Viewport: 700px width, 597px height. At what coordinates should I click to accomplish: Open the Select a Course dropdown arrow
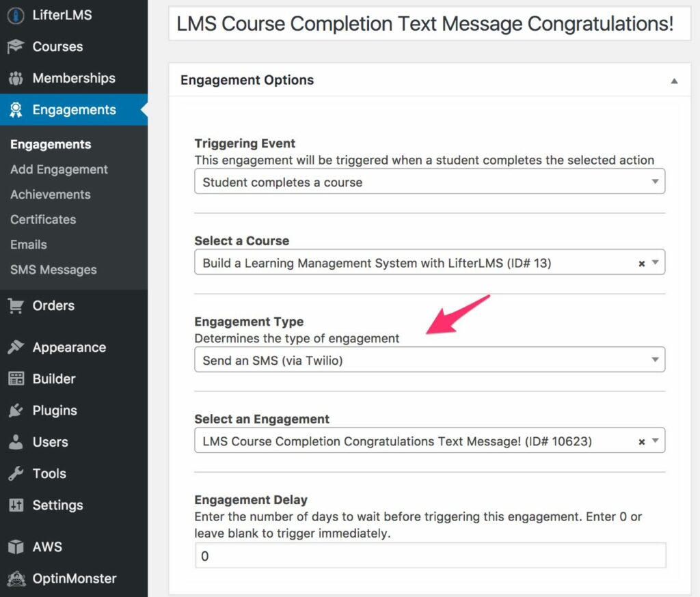(x=656, y=262)
